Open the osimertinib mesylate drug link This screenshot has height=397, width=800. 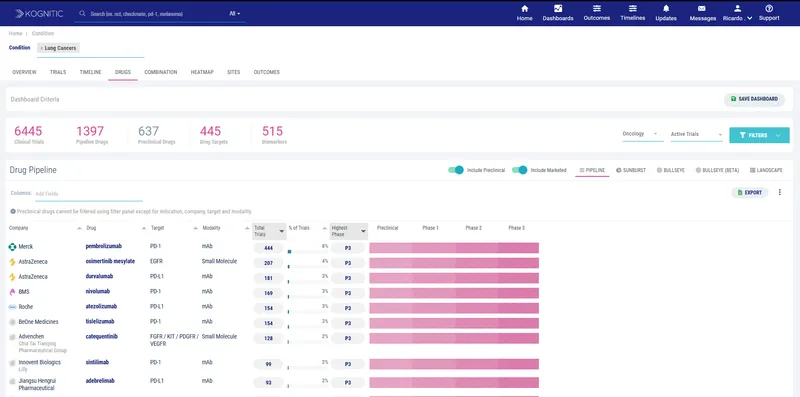pos(110,261)
